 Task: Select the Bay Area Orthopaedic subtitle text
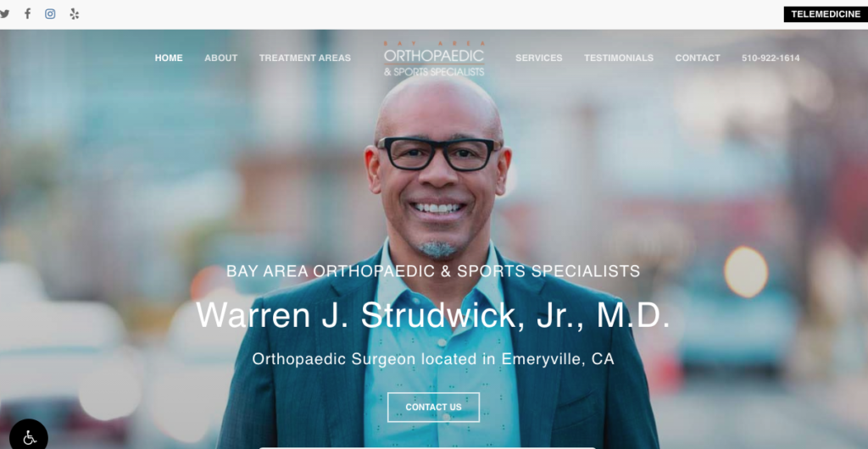coord(433,271)
